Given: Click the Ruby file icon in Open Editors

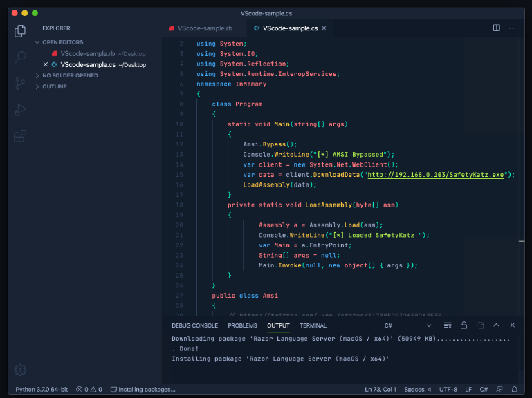Looking at the screenshot, I should point(54,54).
